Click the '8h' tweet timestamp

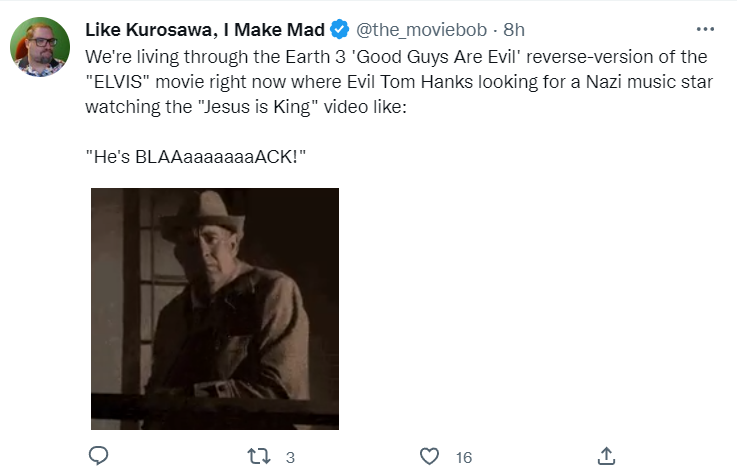[514, 28]
